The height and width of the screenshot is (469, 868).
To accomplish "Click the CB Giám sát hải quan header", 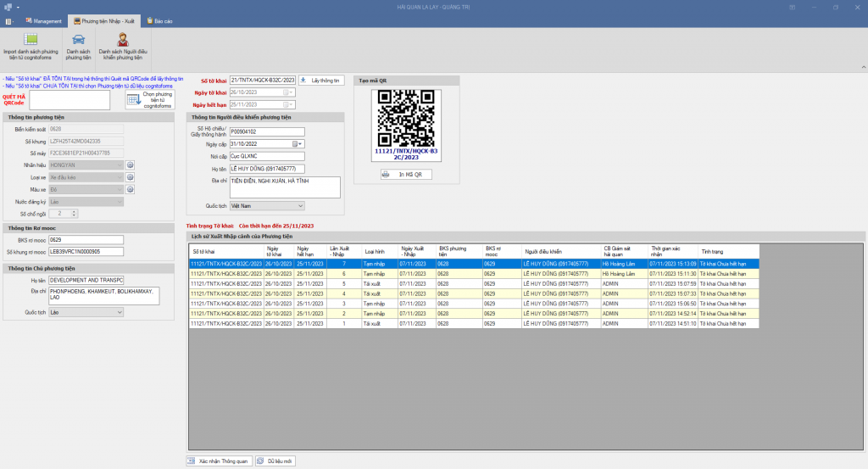I will coord(625,251).
